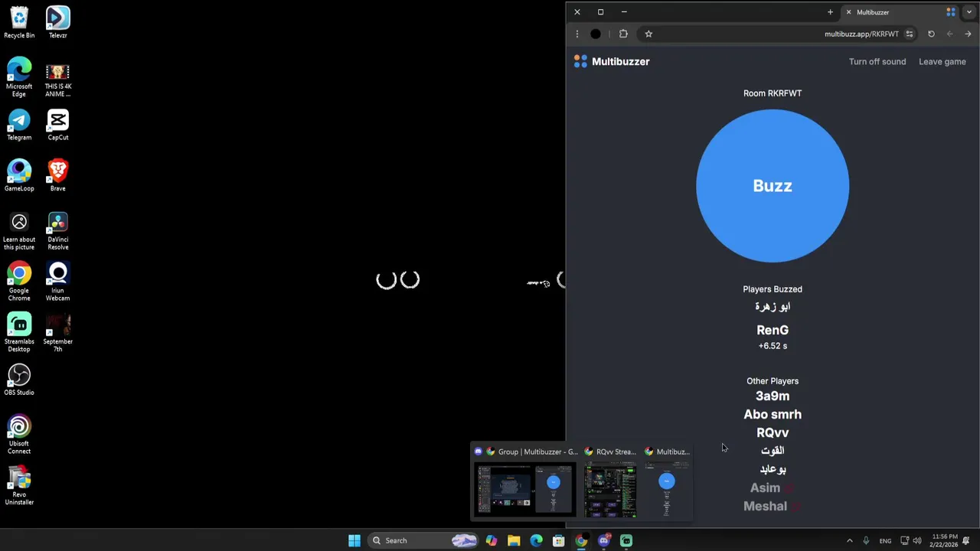
Task: Click the Leave game link
Action: click(942, 61)
